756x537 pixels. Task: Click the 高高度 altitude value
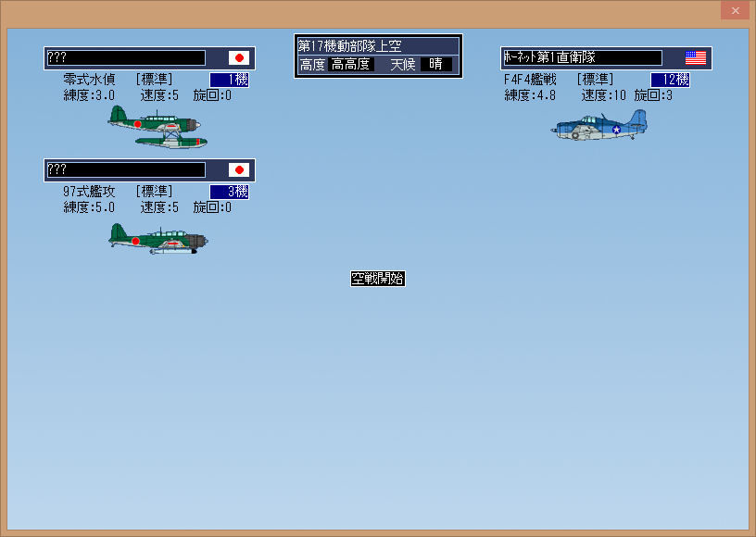coord(351,64)
